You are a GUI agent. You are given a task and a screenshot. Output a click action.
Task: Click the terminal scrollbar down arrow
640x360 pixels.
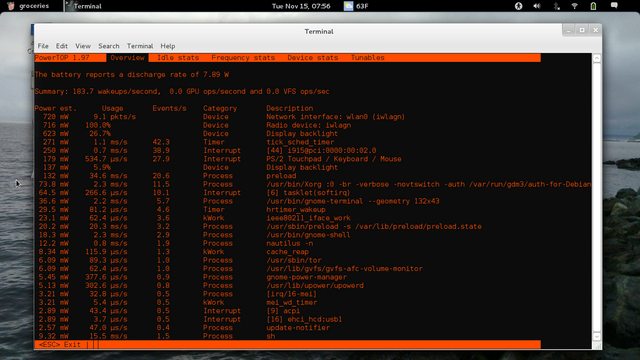597,337
